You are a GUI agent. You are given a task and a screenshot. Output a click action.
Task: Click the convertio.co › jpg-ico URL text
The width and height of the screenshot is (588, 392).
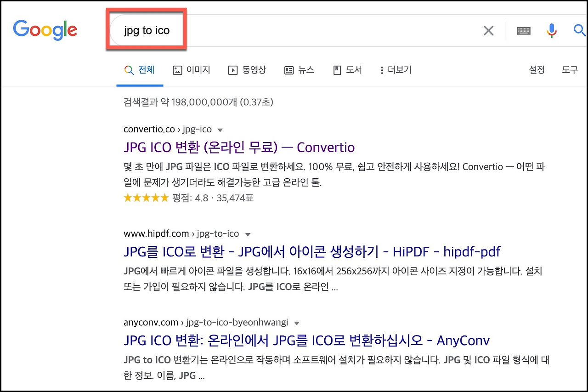coord(168,130)
